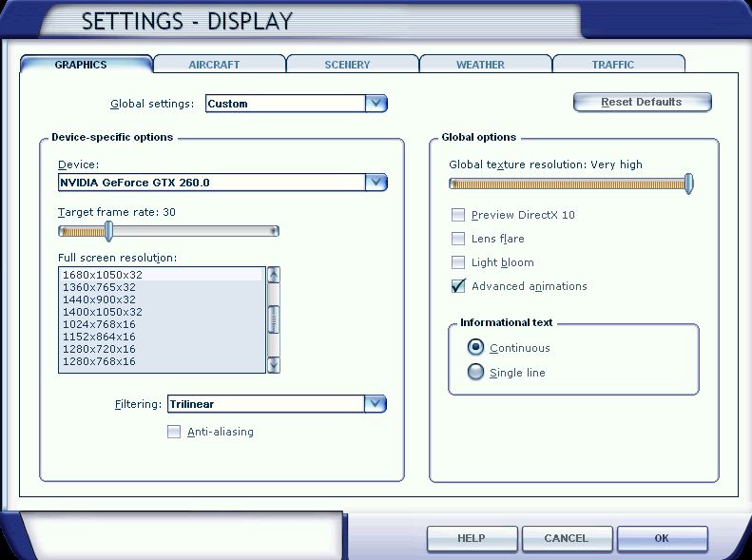Switch to the Aircraft tab
Image resolution: width=752 pixels, height=560 pixels.
(219, 65)
